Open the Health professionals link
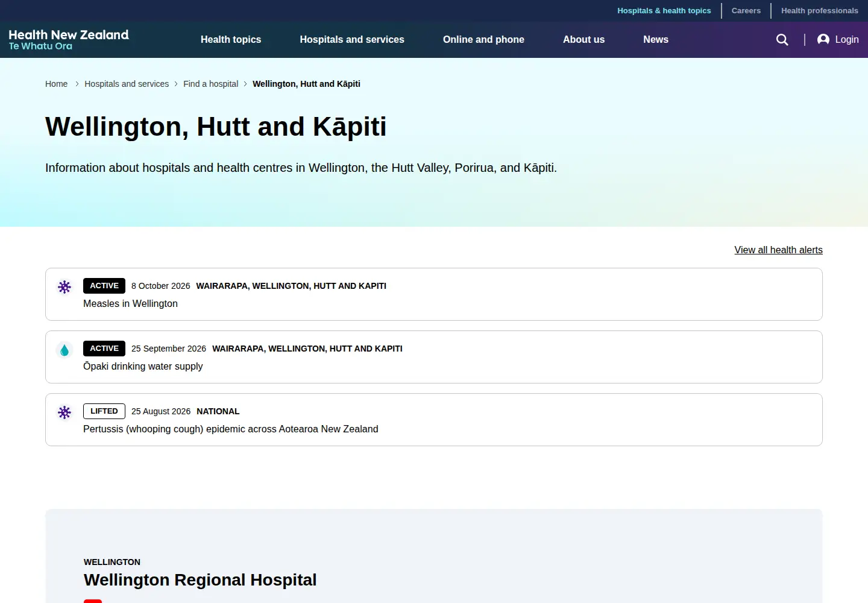Image resolution: width=868 pixels, height=603 pixels. coord(820,11)
